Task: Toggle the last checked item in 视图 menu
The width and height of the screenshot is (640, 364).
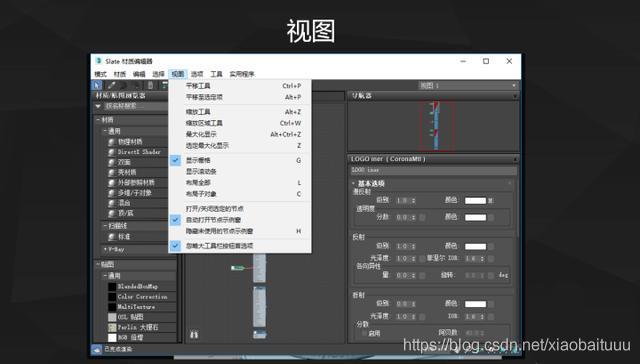Action: tap(240, 246)
